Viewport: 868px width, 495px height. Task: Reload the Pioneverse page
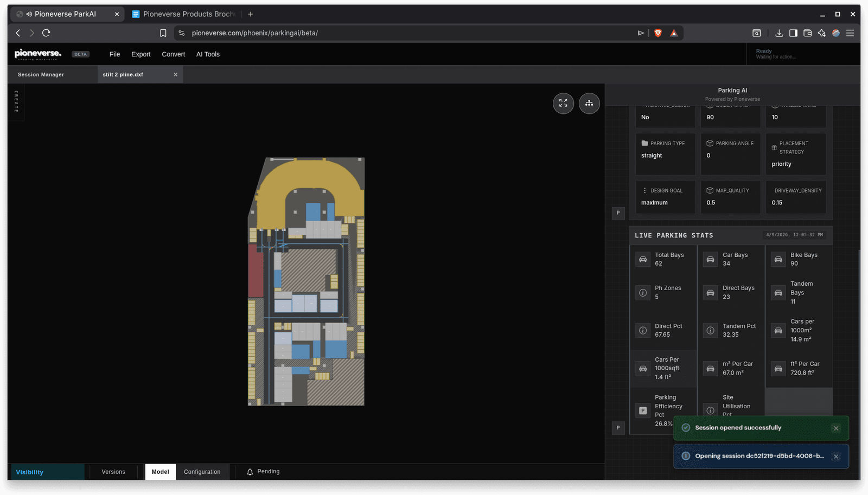46,33
